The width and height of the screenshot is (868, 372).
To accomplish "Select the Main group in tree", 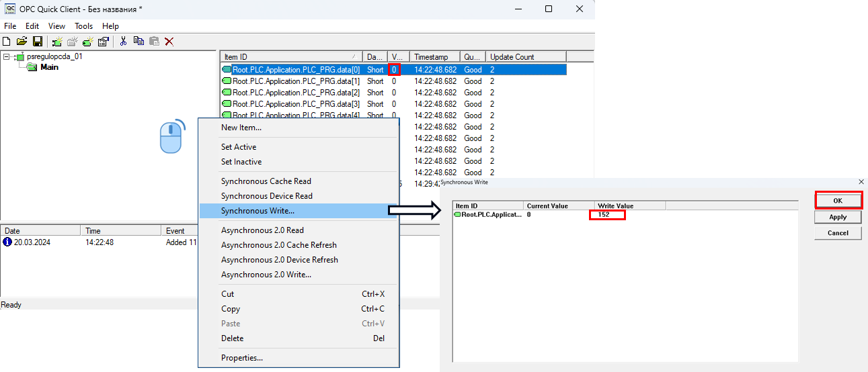I will [49, 67].
